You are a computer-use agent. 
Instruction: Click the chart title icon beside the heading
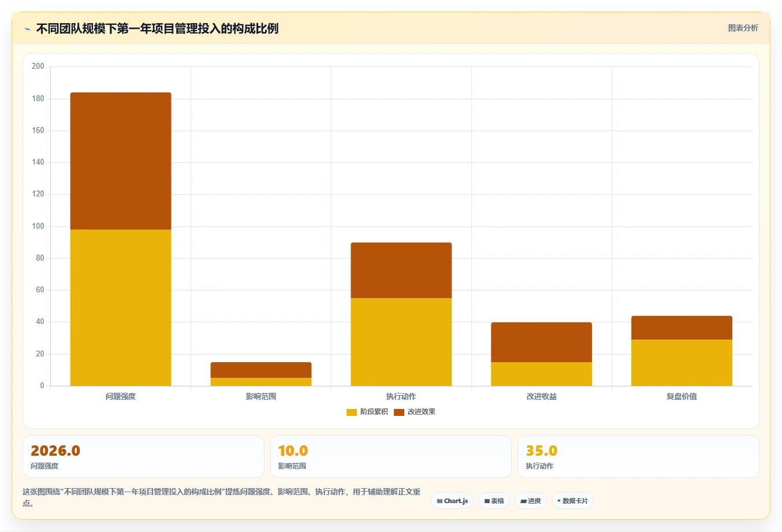(x=27, y=29)
